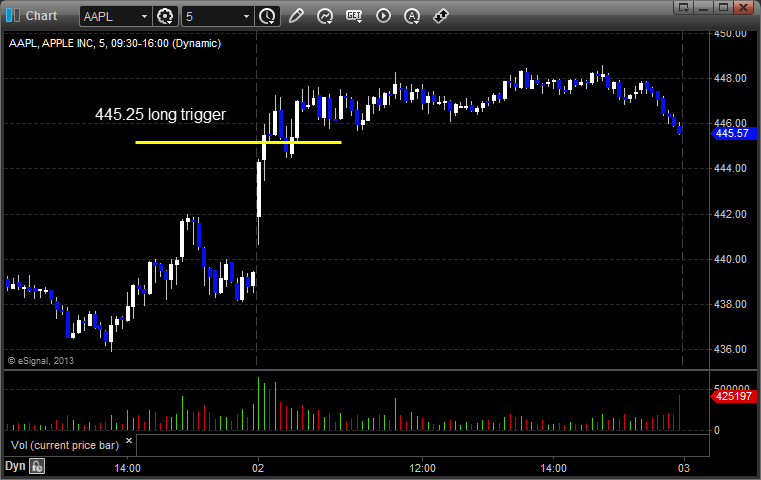
Task: Click the Dyn time template label
Action: point(15,466)
